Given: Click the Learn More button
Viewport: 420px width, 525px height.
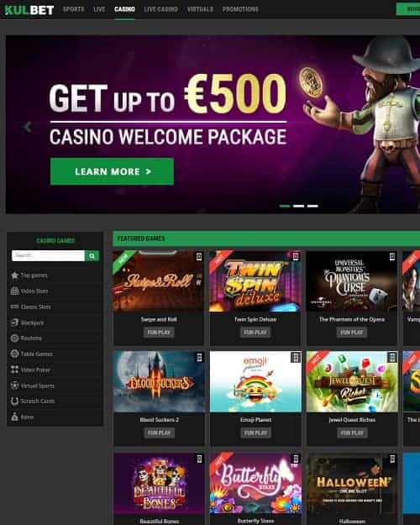Looking at the screenshot, I should (112, 171).
